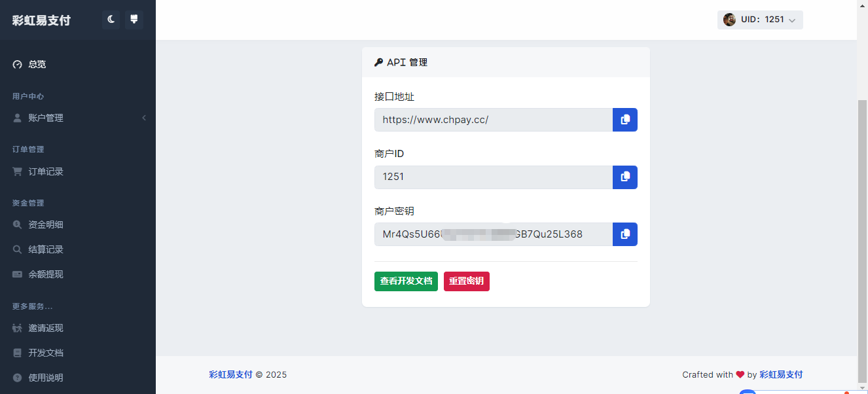Click the 彩虹易支付 footer copyright link
The height and width of the screenshot is (394, 868).
(x=230, y=375)
